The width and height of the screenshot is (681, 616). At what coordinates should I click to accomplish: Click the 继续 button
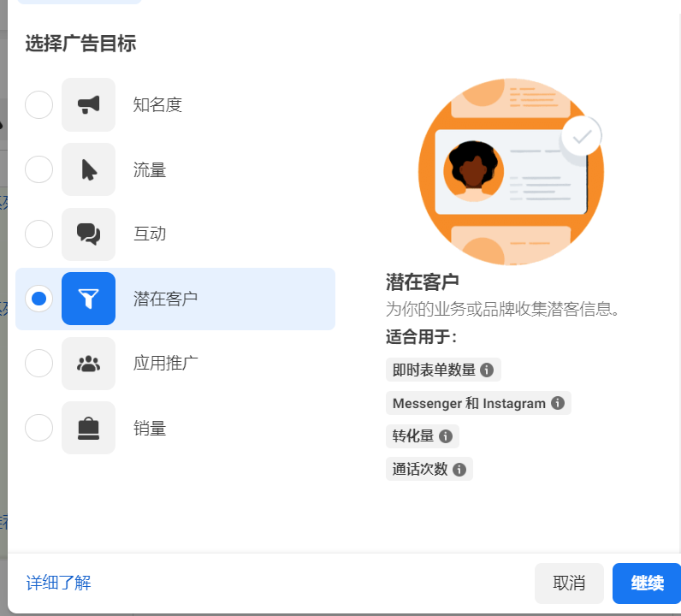(647, 583)
